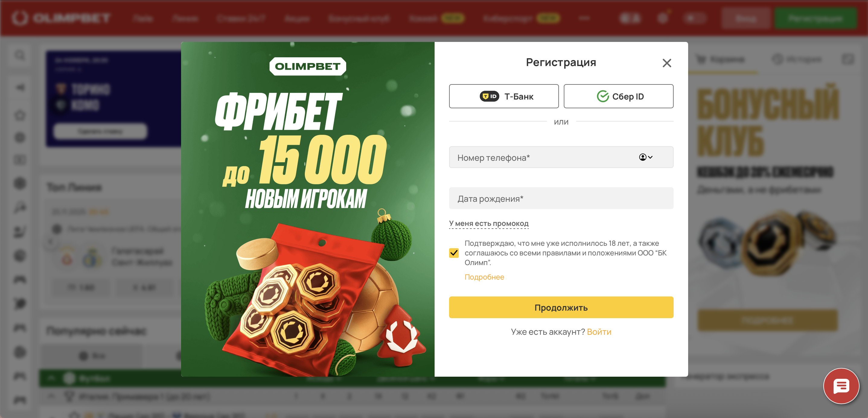Click the green Сбер ID checkmark icon

pyautogui.click(x=603, y=96)
